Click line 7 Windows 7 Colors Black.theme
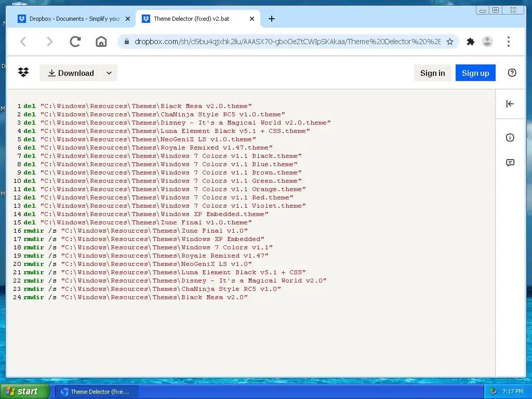 (x=163, y=156)
